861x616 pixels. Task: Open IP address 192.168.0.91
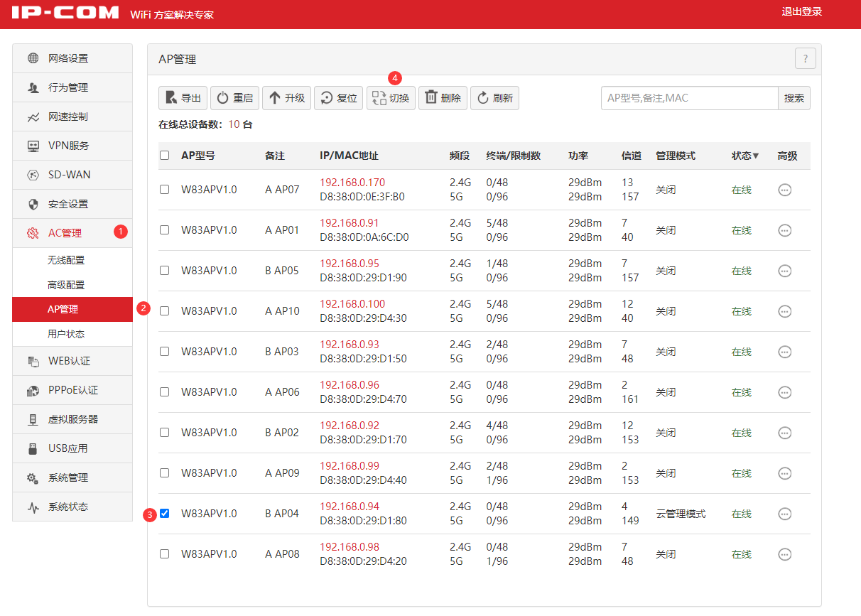tap(350, 223)
